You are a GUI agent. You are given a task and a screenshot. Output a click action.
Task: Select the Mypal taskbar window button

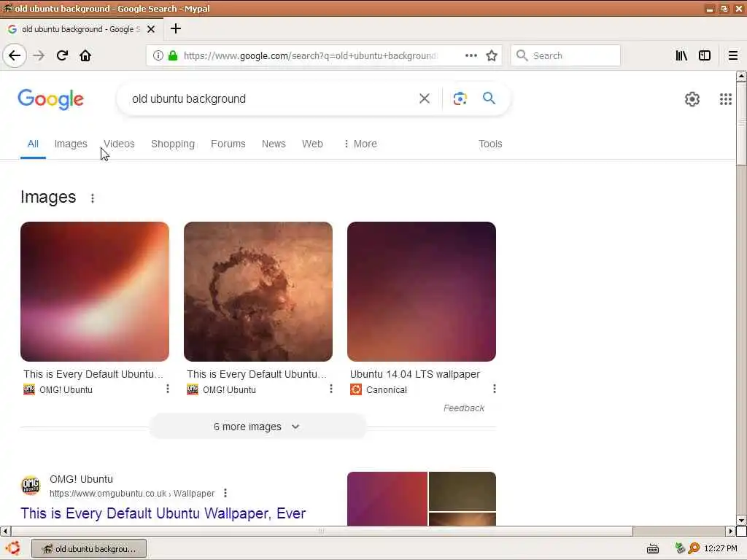coord(89,548)
